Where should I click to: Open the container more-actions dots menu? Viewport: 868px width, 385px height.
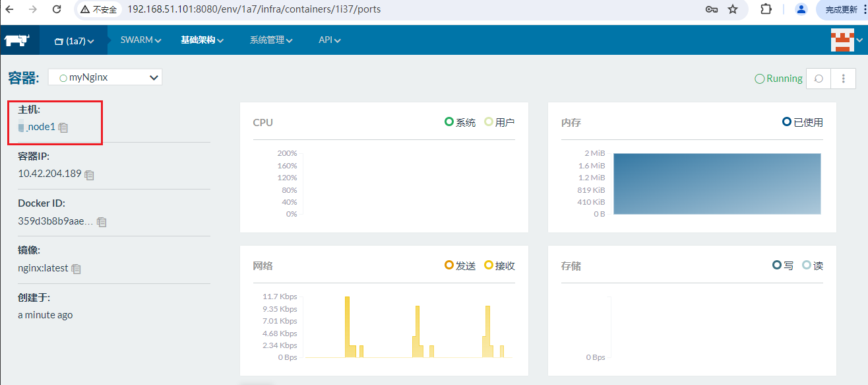coord(844,78)
